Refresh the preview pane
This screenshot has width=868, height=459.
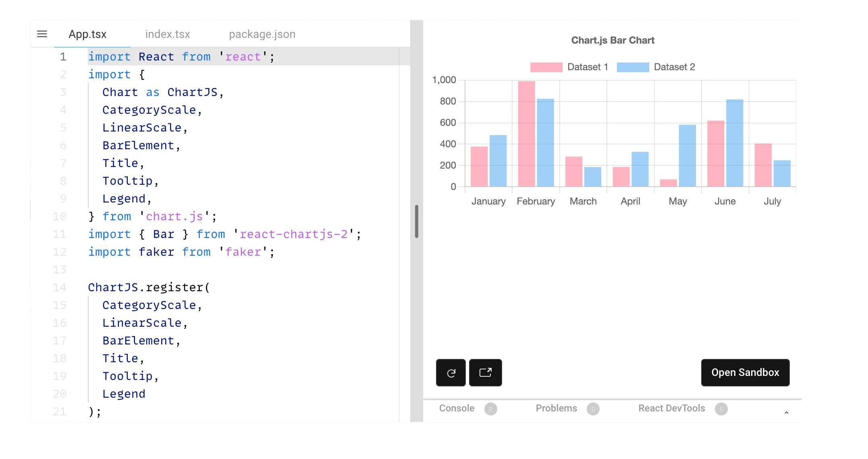(x=451, y=372)
